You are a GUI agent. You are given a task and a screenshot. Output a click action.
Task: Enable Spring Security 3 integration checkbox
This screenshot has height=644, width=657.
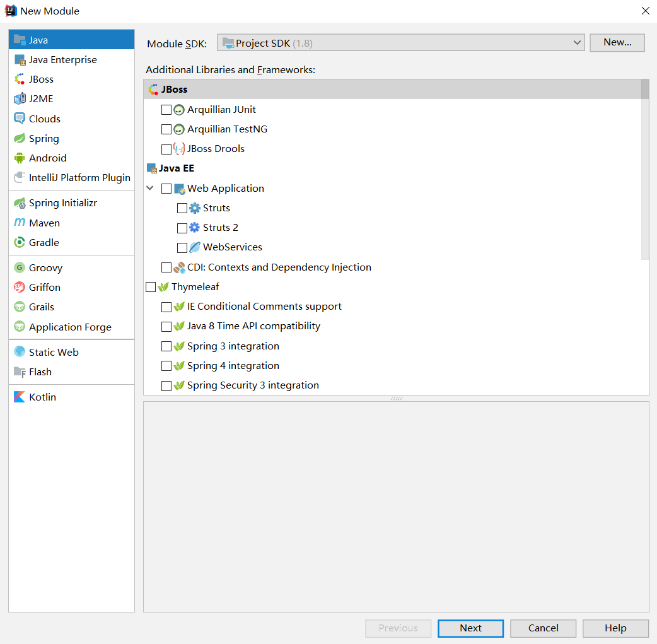[166, 386]
